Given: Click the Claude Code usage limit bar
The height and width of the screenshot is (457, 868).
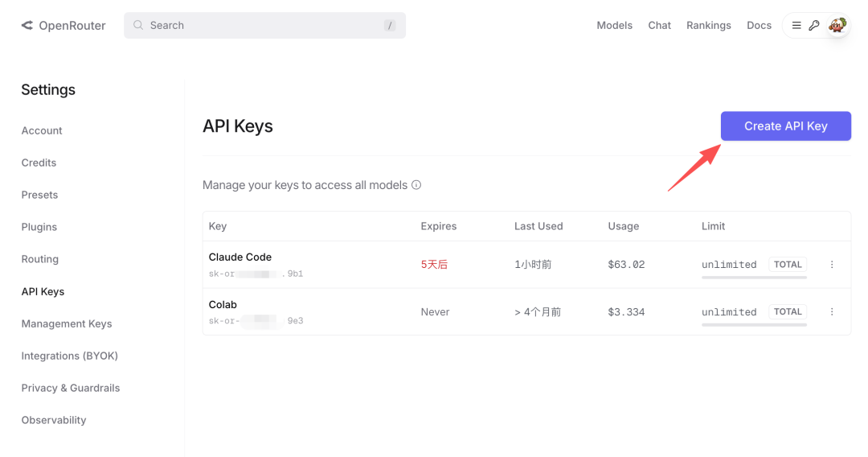Looking at the screenshot, I should click(754, 277).
